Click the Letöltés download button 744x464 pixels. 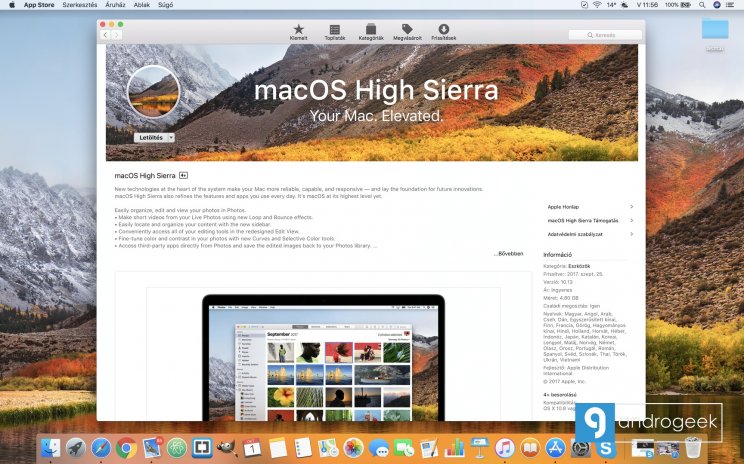click(151, 138)
